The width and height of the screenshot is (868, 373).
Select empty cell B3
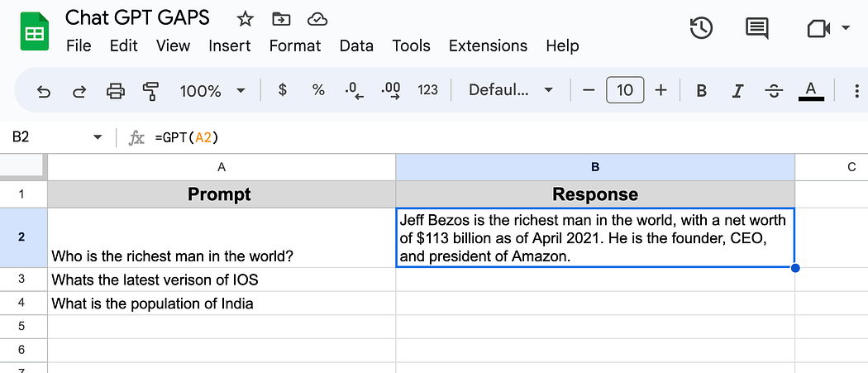(x=595, y=280)
